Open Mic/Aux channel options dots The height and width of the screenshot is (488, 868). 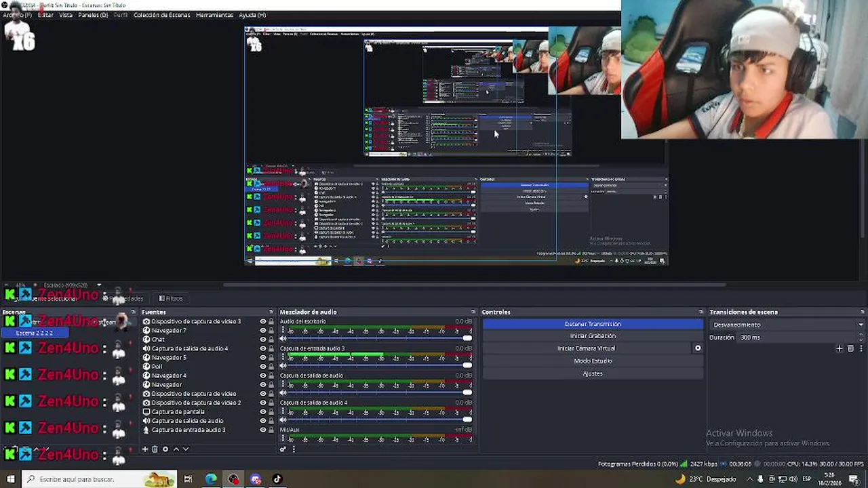[283, 439]
